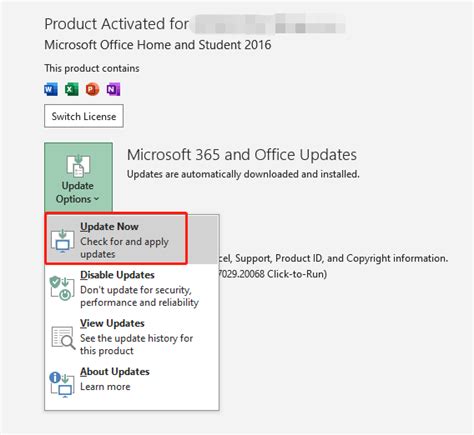This screenshot has height=435, width=474.
Task: Click the 'Product Activated for' heading
Action: point(116,24)
